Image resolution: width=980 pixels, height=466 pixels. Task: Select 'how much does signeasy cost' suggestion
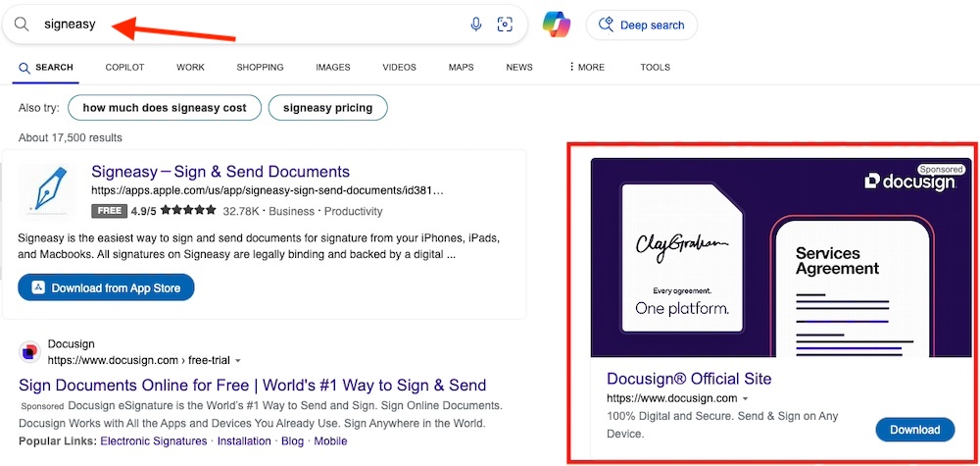(x=165, y=108)
